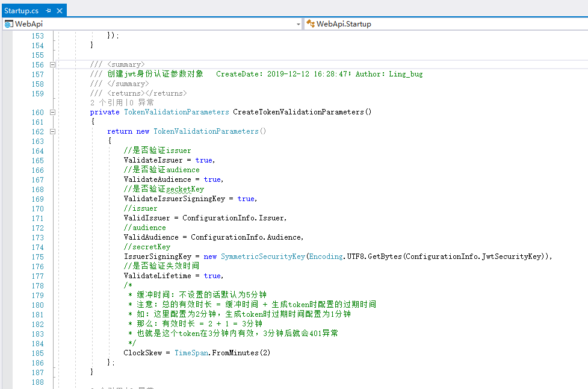Viewport: 588px width, 389px height.
Task: Click the private keyword on line 160
Action: coord(105,112)
